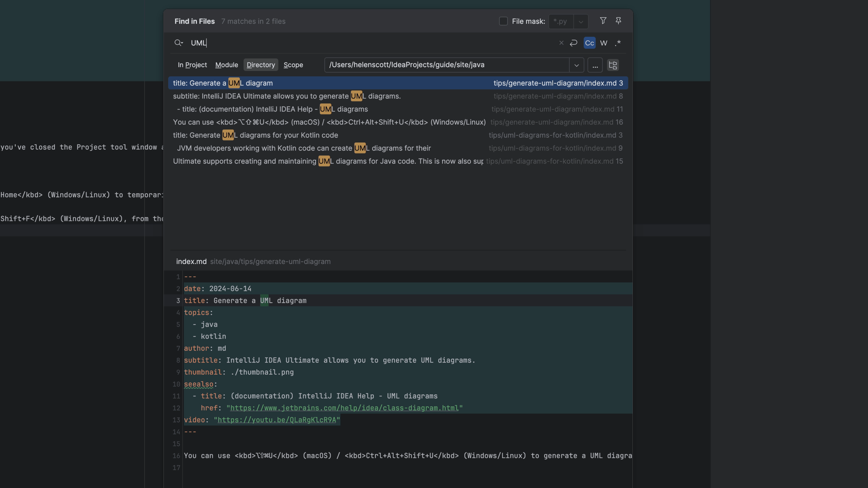This screenshot has height=488, width=868.
Task: Toggle the Regex search option
Action: [x=618, y=43]
